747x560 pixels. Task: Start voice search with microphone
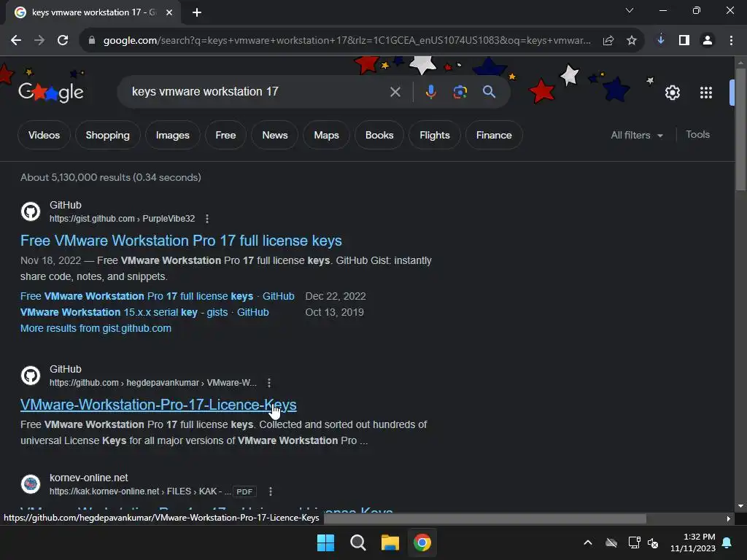430,92
